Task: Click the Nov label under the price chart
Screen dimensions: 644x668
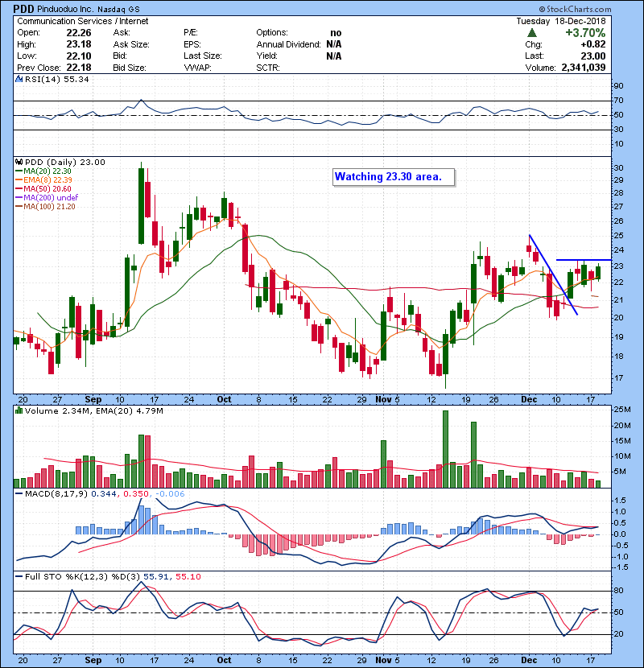Action: point(384,400)
